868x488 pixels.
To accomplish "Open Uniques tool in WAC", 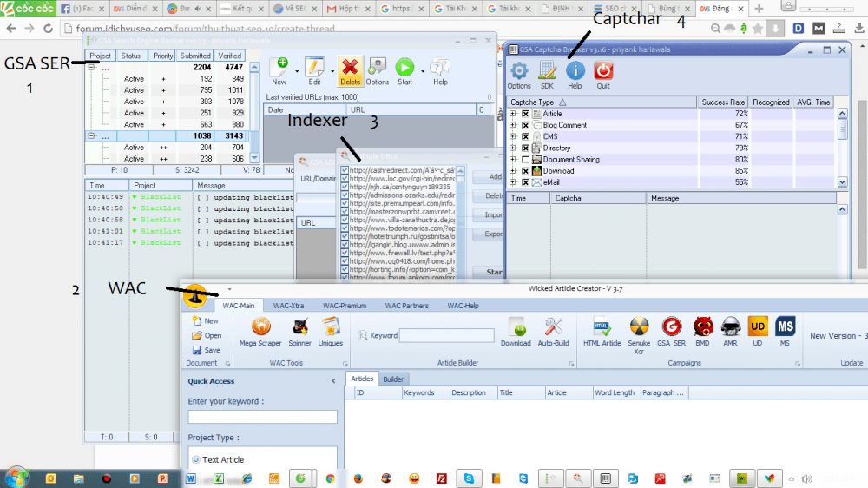I will (x=331, y=327).
